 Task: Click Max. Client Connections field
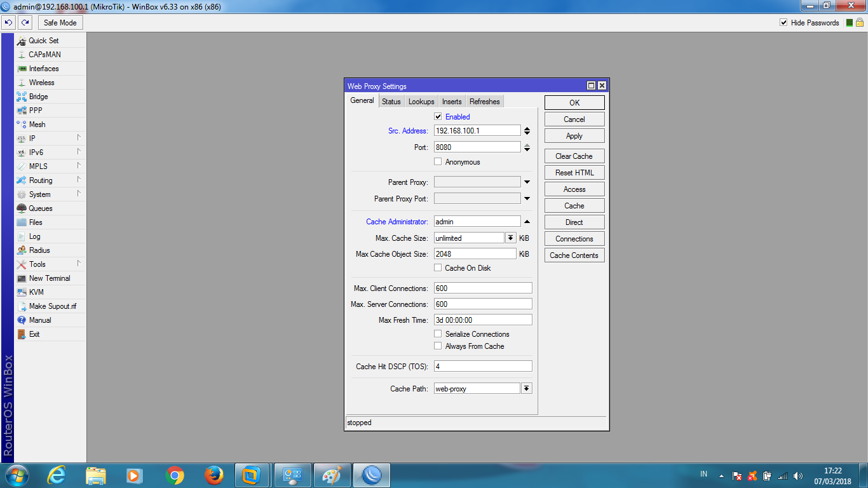(483, 288)
